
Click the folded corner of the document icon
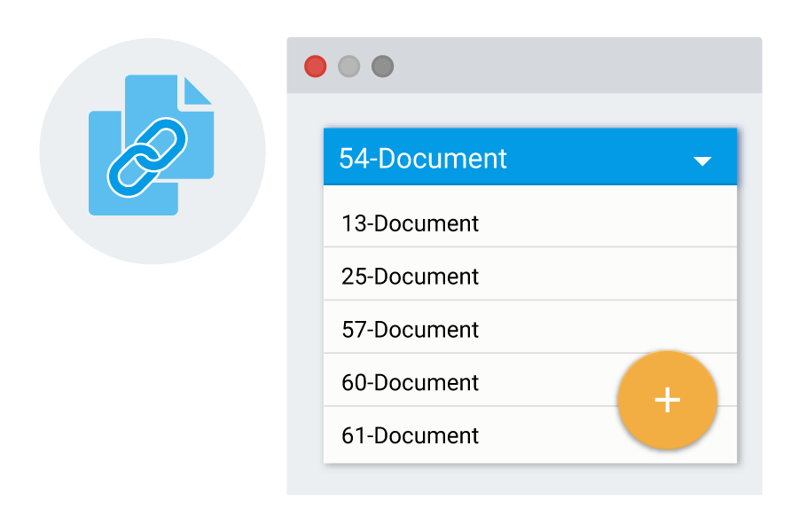coord(198,90)
